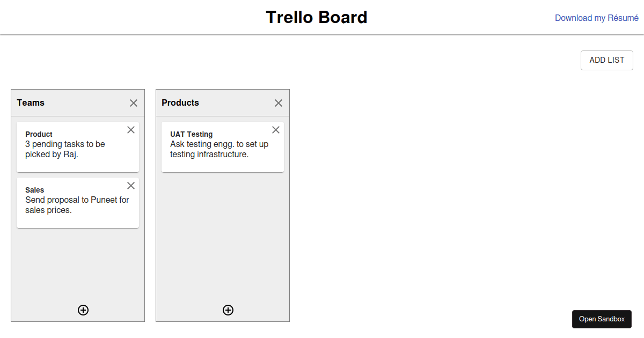Select the Teams list title
Image resolution: width=644 pixels, height=338 pixels.
coord(31,102)
